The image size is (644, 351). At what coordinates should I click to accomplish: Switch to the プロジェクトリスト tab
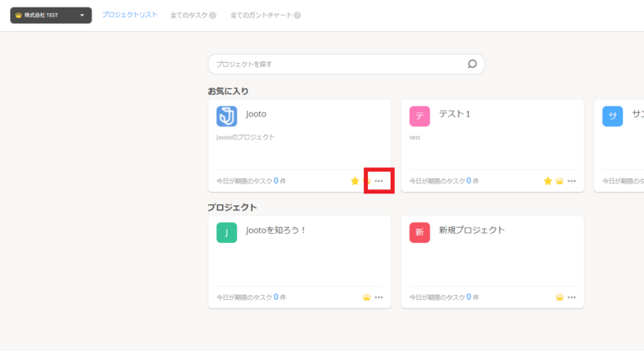tap(129, 15)
